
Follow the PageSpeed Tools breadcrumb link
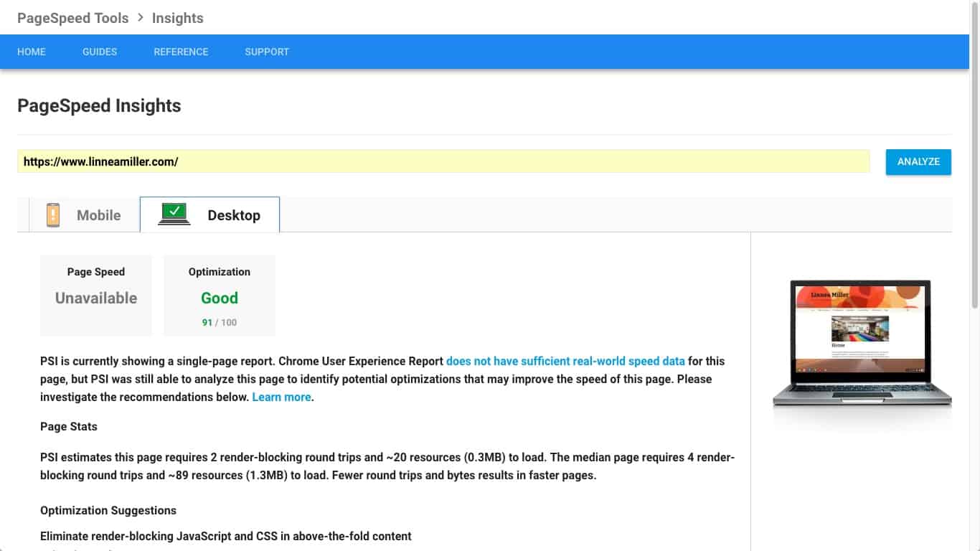tap(73, 18)
